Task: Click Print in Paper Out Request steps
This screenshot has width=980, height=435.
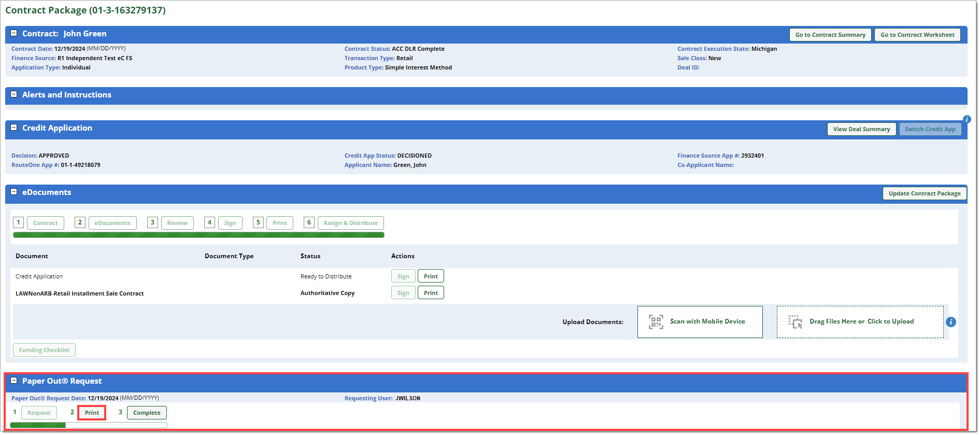Action: pyautogui.click(x=92, y=413)
